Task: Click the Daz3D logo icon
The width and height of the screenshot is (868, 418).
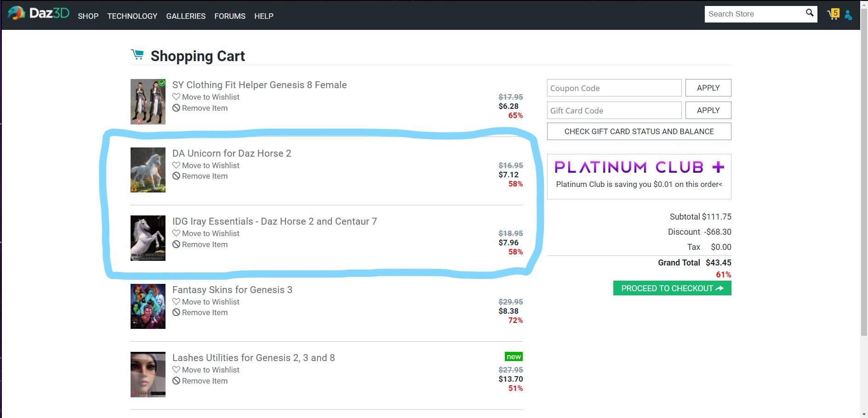Action: (17, 13)
